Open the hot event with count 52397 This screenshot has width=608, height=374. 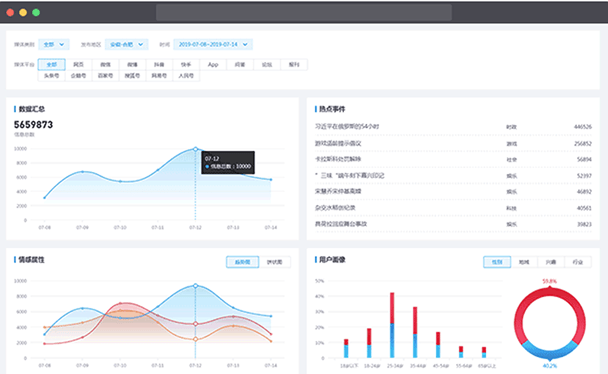453,176
